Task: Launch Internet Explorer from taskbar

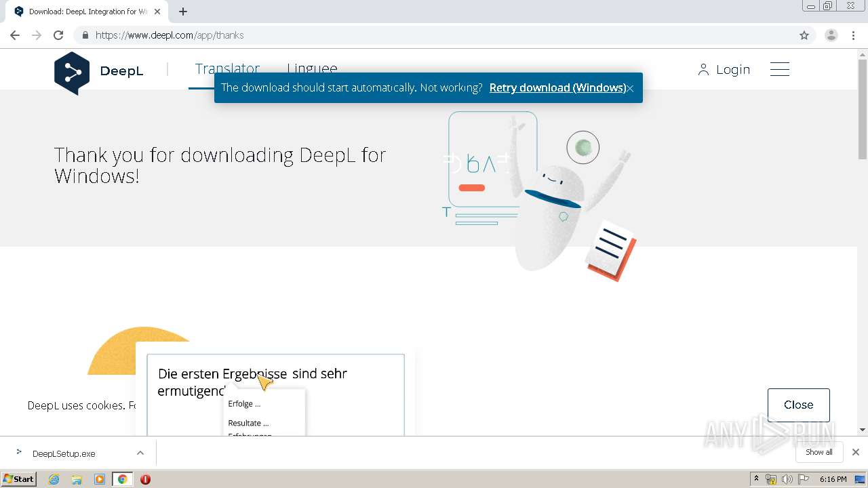Action: point(54,479)
